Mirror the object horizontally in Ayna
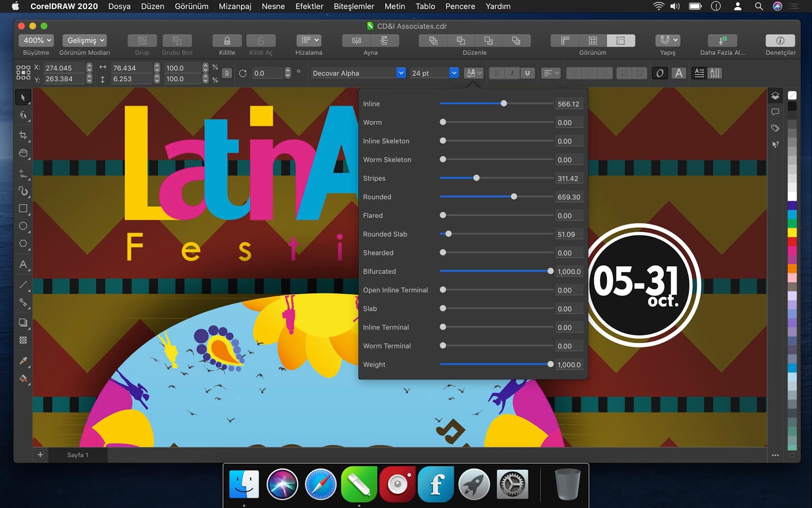Image resolution: width=812 pixels, height=508 pixels. pyautogui.click(x=357, y=40)
